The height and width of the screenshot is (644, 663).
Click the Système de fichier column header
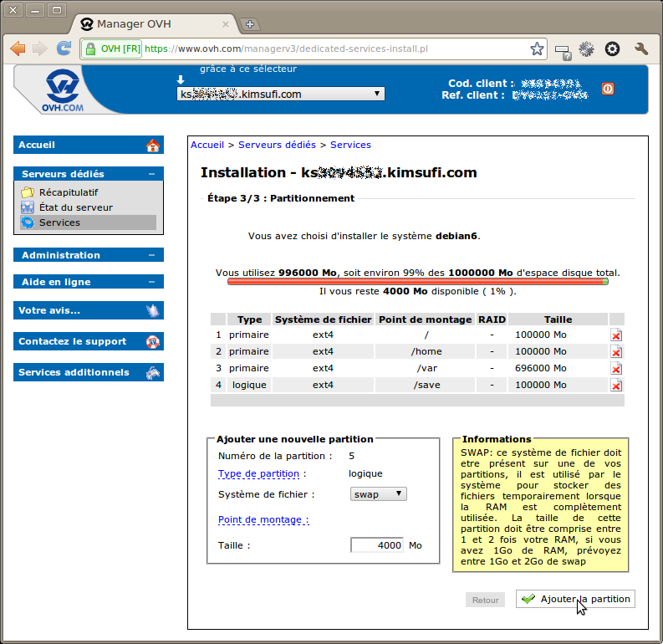pyautogui.click(x=323, y=319)
